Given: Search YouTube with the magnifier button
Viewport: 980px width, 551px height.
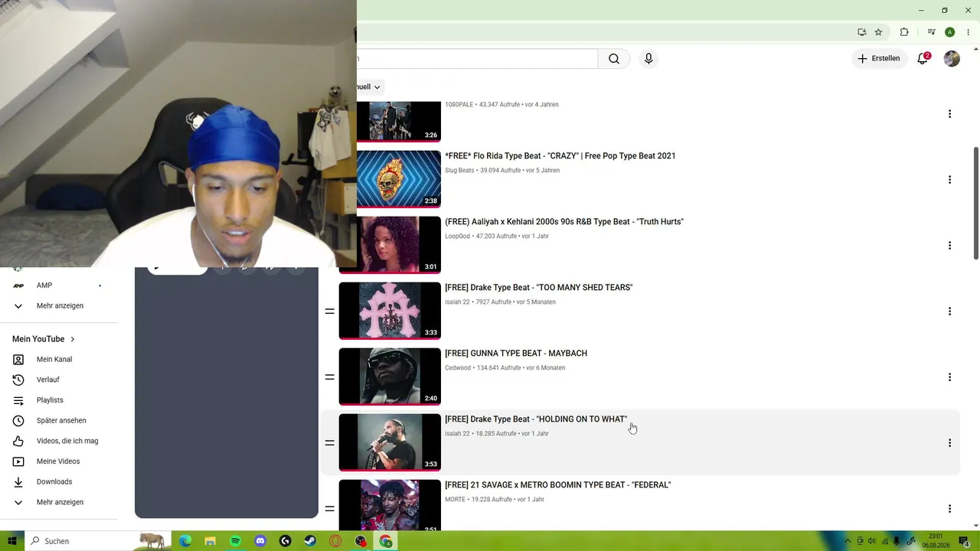Looking at the screenshot, I should (614, 59).
